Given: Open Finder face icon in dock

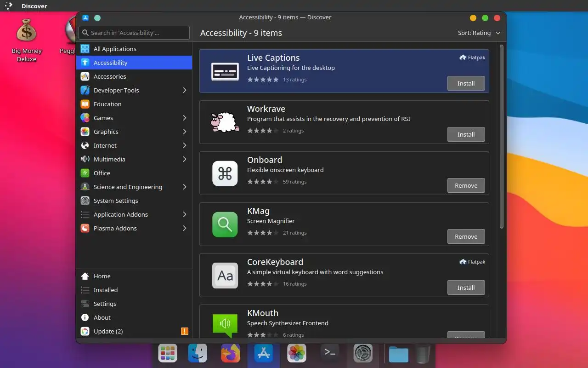Looking at the screenshot, I should (198, 353).
